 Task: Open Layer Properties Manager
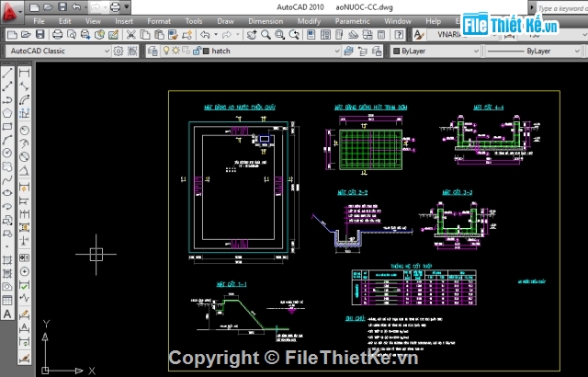click(x=153, y=51)
